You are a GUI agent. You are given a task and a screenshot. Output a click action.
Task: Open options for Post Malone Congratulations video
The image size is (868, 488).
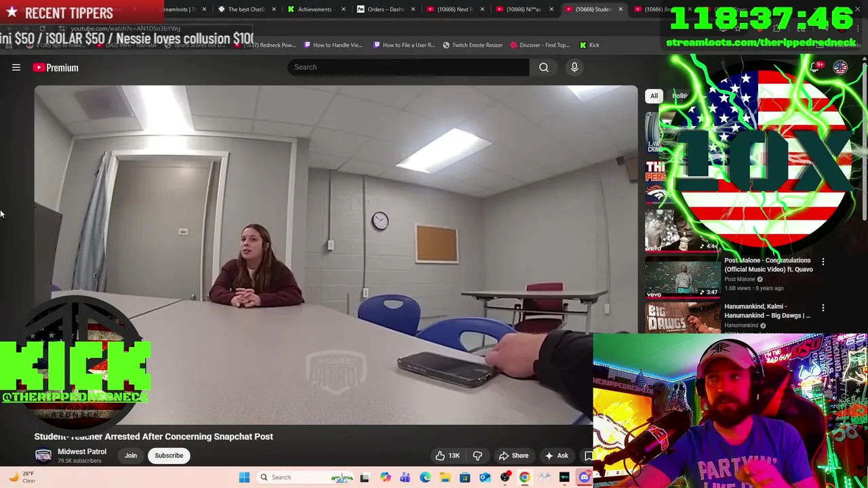coord(823,262)
